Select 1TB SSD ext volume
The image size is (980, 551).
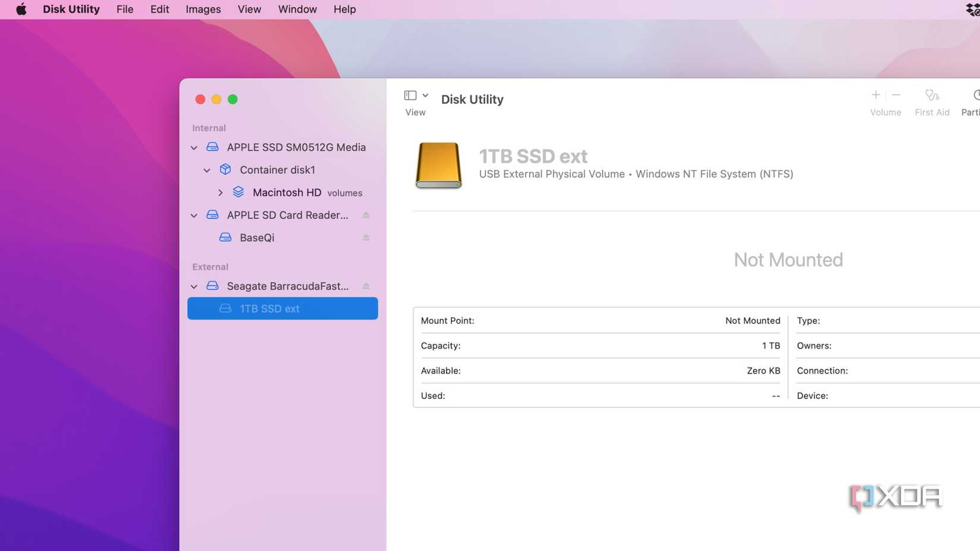tap(283, 309)
